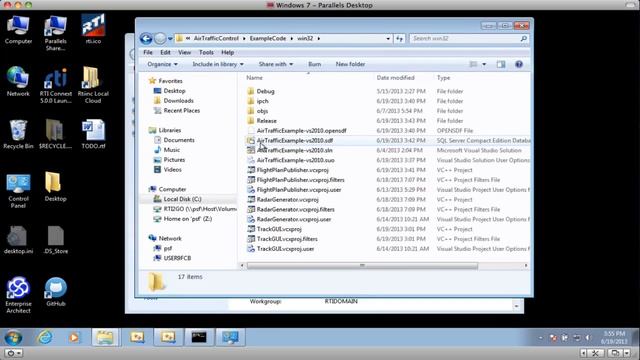The width and height of the screenshot is (640, 360).
Task: Expand the breadcrumb arrow after win32
Action: [319, 38]
